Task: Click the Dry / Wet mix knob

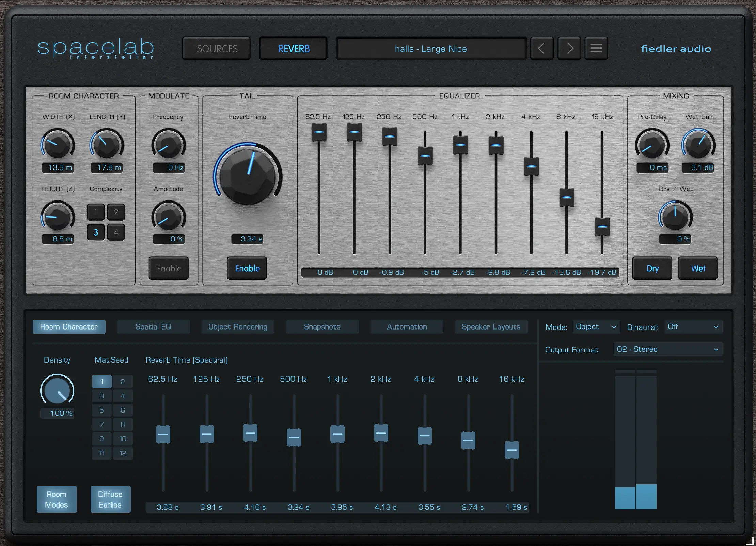Action: click(675, 217)
